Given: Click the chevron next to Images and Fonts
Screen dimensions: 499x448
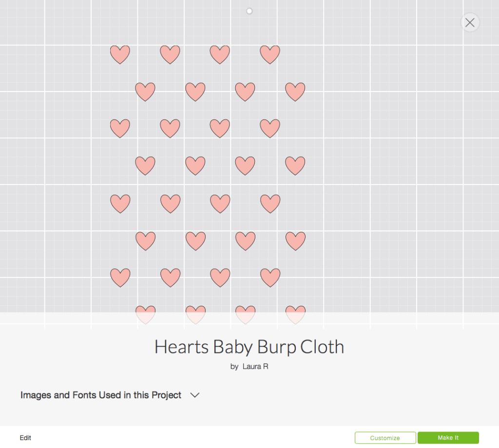Looking at the screenshot, I should (x=194, y=395).
